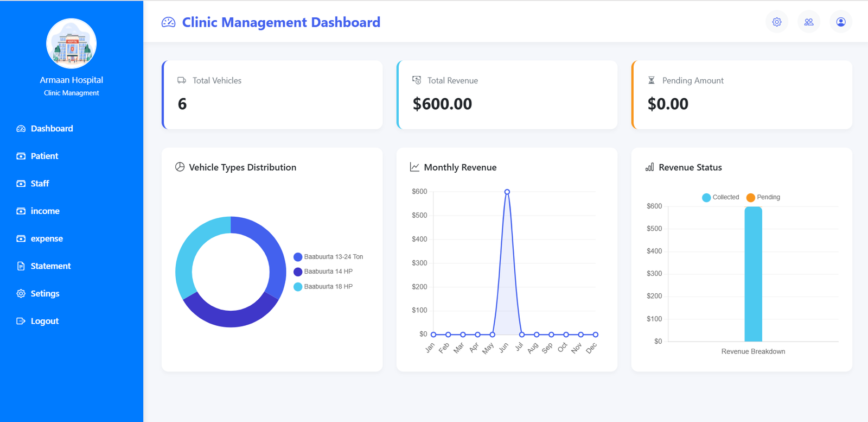Click the Armaan Hospital logo image
The height and width of the screenshot is (422, 868).
pos(72,43)
